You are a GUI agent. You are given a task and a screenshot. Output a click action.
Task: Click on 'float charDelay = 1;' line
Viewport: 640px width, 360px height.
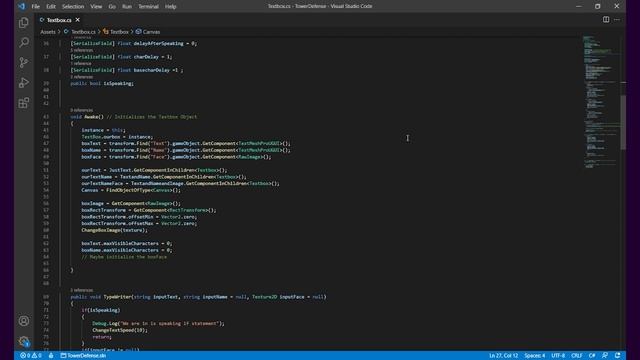122,57
